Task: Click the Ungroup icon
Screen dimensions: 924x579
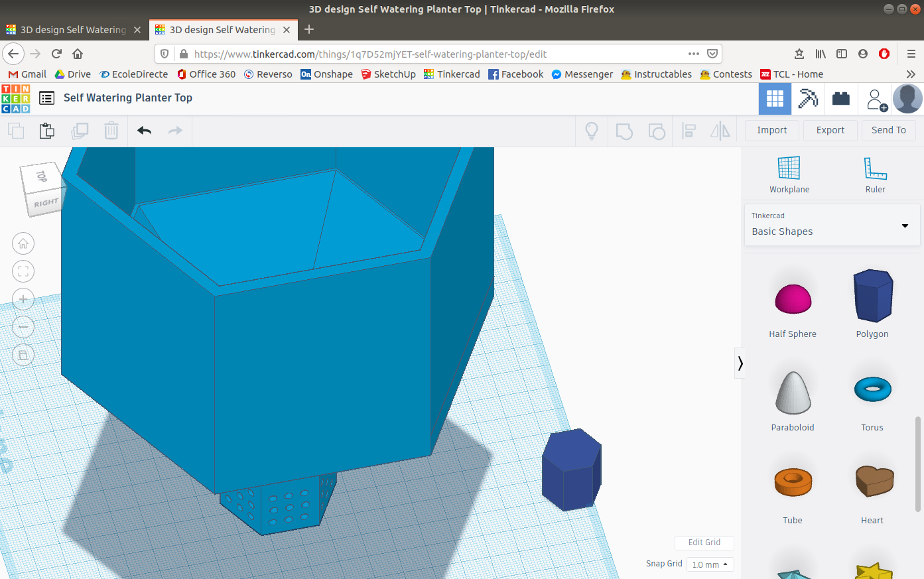Action: (x=657, y=131)
